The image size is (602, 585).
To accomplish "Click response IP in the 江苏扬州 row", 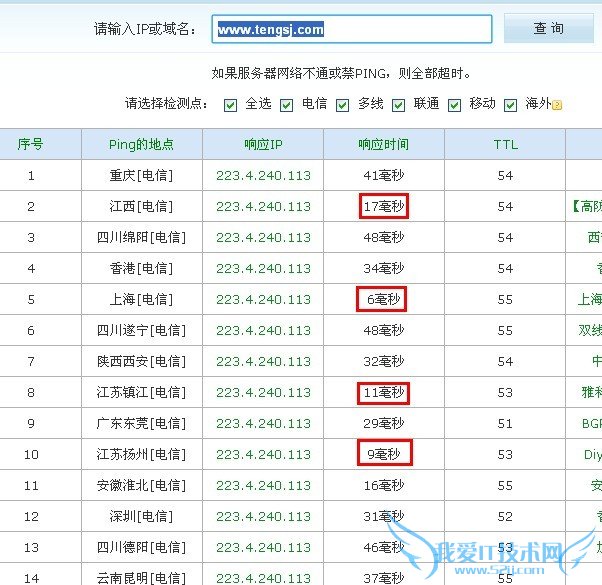I will (263, 454).
